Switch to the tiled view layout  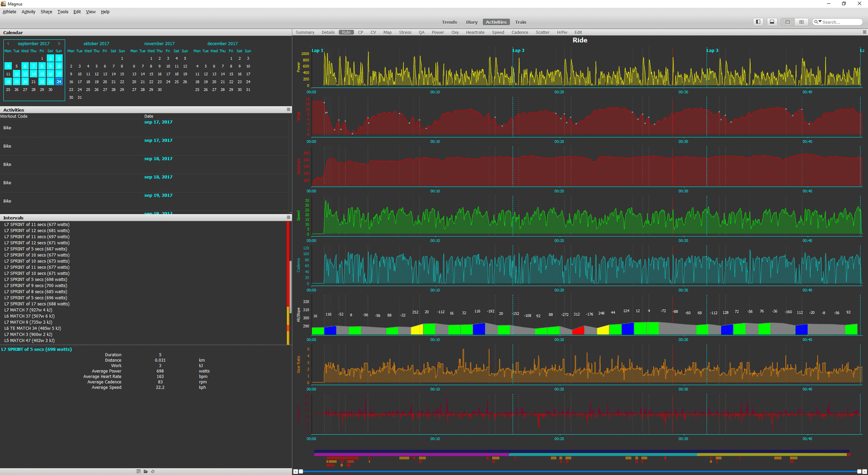[x=801, y=22]
